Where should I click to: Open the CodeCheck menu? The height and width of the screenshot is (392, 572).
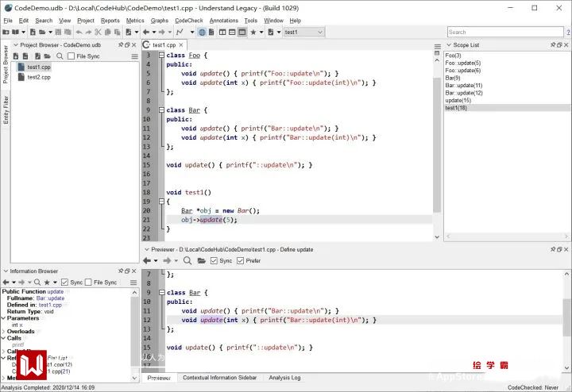188,21
